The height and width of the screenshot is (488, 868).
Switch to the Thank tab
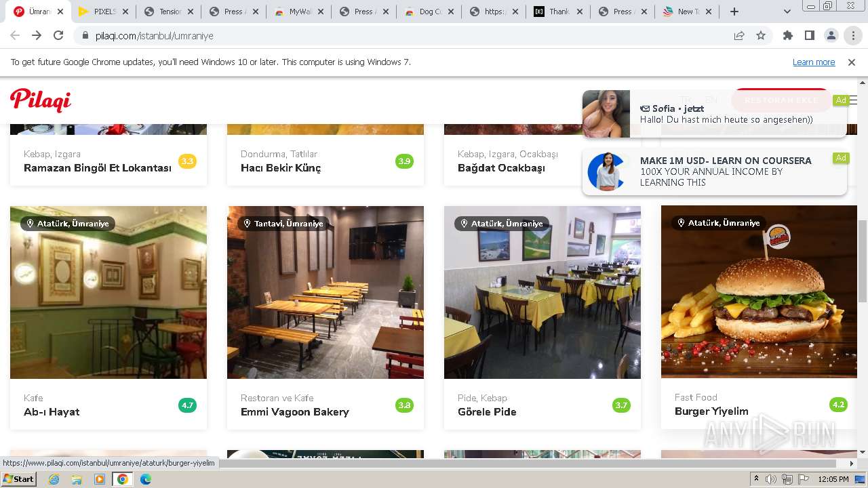(558, 12)
